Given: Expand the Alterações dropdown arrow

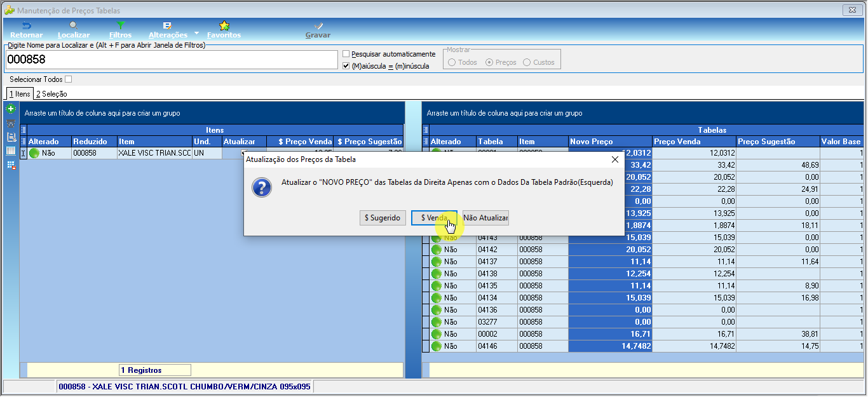Looking at the screenshot, I should (196, 33).
